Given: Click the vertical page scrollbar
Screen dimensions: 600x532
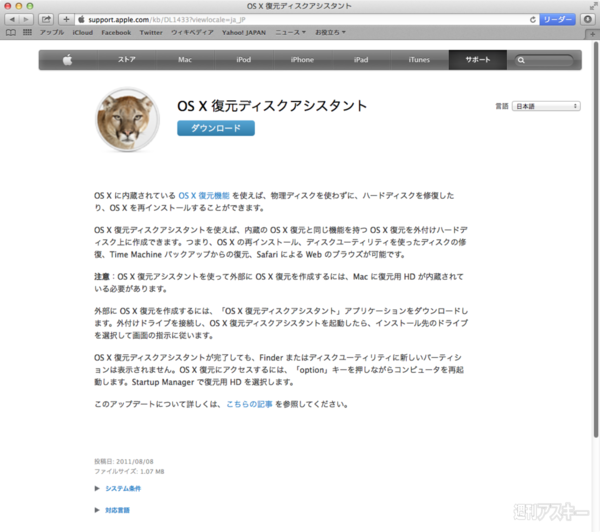Looking at the screenshot, I should coord(596,239).
